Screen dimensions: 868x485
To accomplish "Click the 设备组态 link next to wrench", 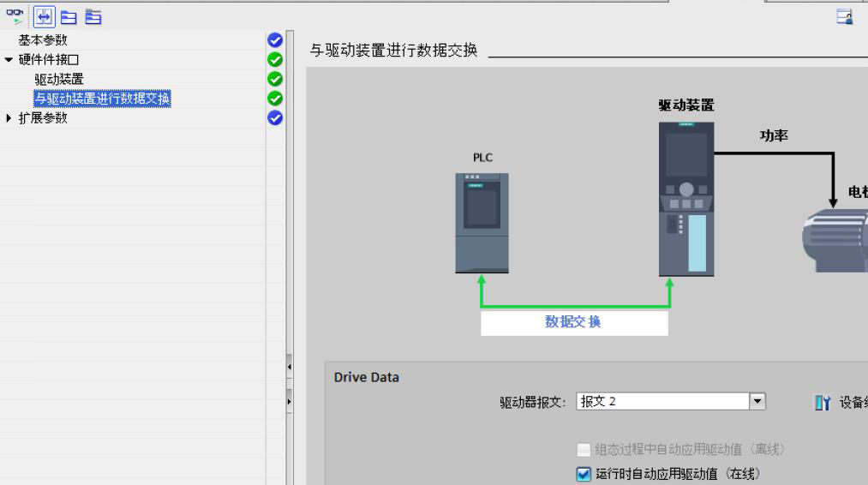I will point(853,403).
